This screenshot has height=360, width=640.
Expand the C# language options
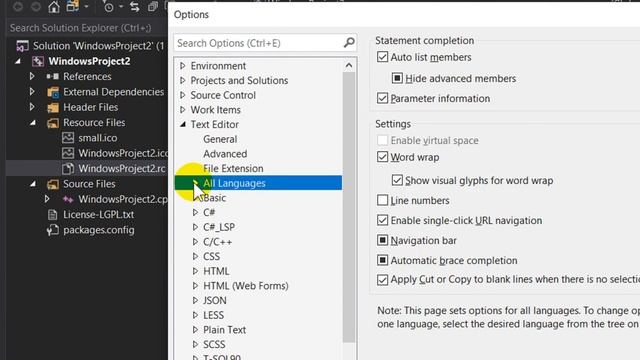tap(195, 213)
